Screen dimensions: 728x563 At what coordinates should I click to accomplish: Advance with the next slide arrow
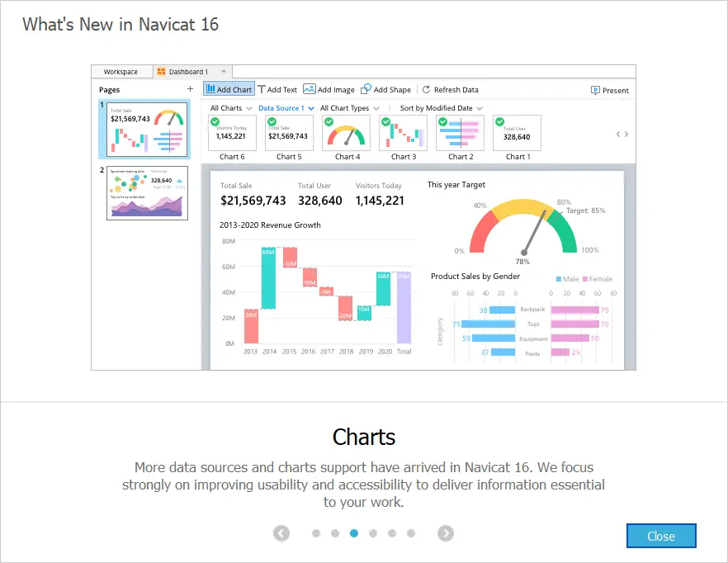(x=446, y=533)
